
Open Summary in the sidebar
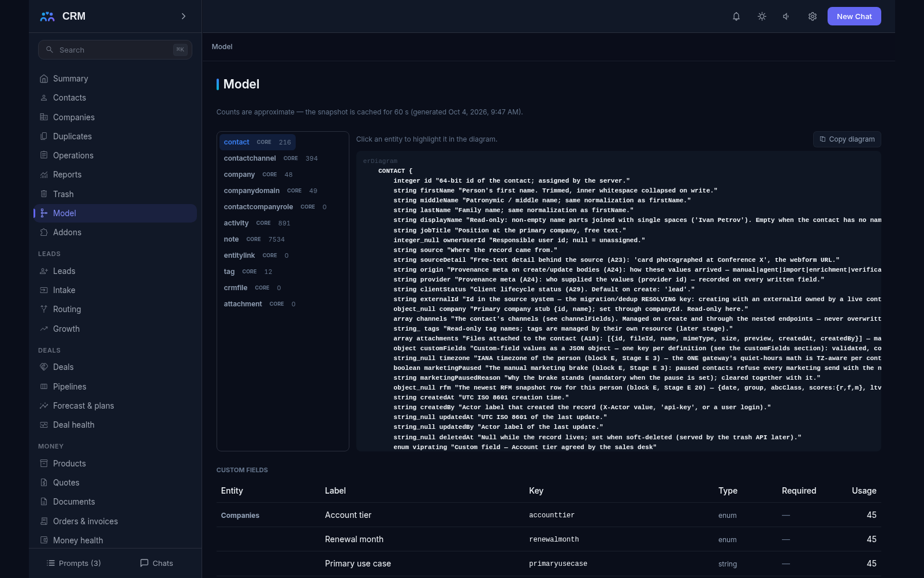pos(115,79)
